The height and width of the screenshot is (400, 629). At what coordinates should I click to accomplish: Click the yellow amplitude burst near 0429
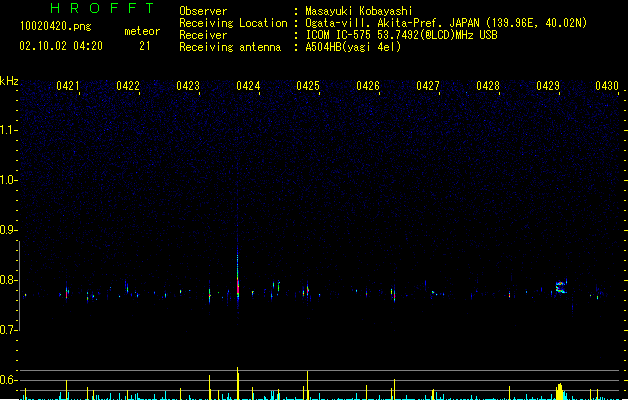pyautogui.click(x=560, y=392)
